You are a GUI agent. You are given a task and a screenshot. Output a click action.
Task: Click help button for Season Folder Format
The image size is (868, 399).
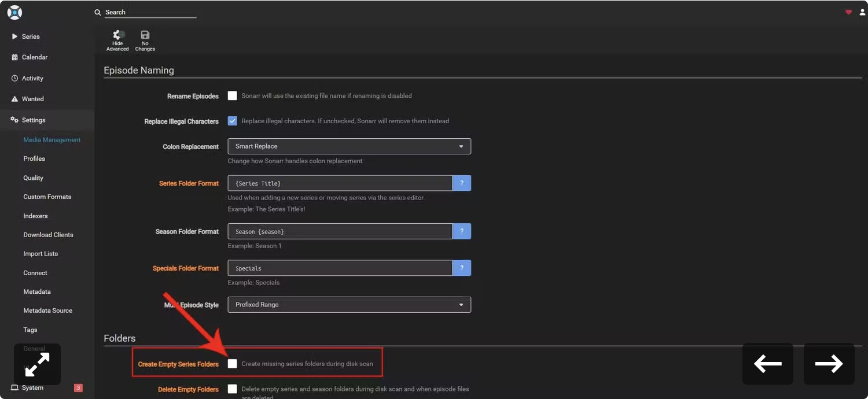coord(462,231)
